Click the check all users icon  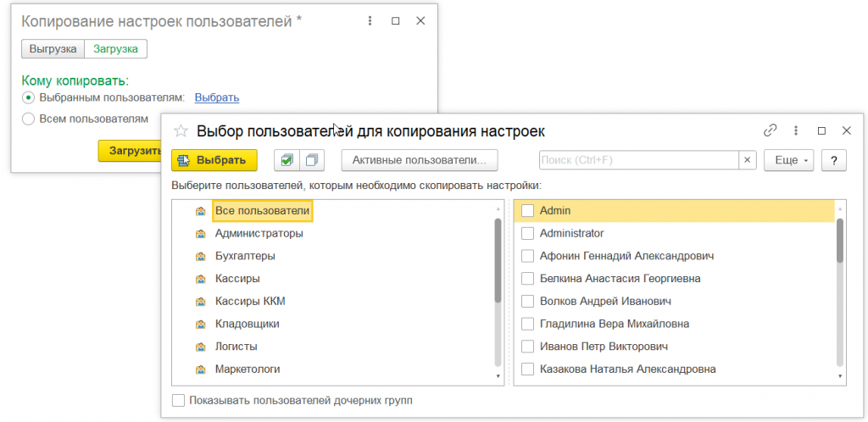point(287,160)
